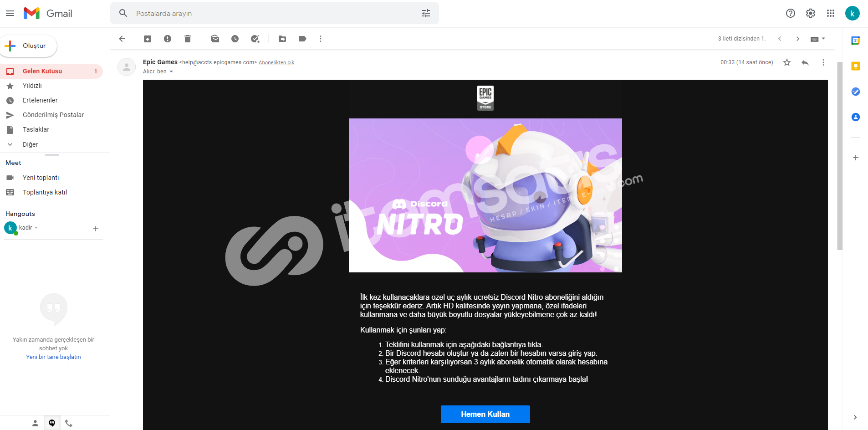868x430 pixels.
Task: Focus the Postalarda arayın search field
Action: click(x=275, y=14)
